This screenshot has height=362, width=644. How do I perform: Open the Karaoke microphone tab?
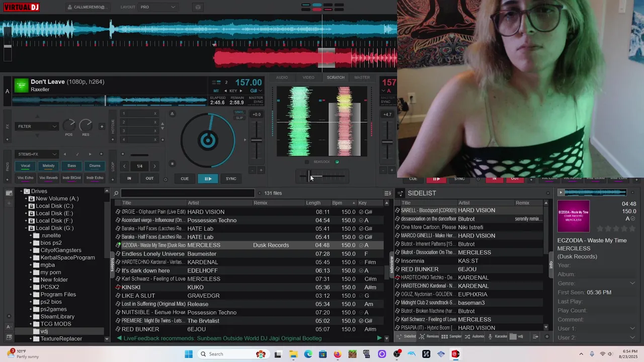[x=498, y=336]
